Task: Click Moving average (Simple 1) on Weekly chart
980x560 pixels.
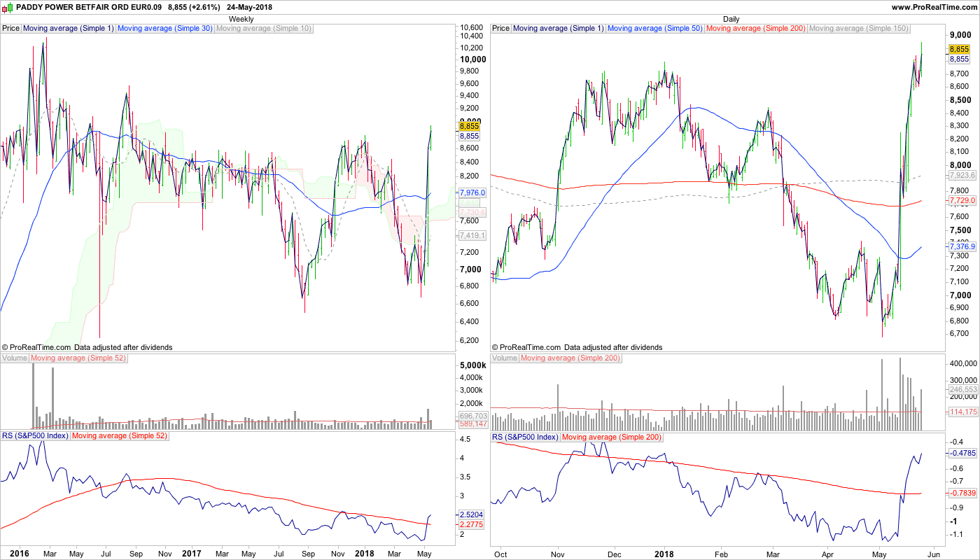Action: coord(68,29)
